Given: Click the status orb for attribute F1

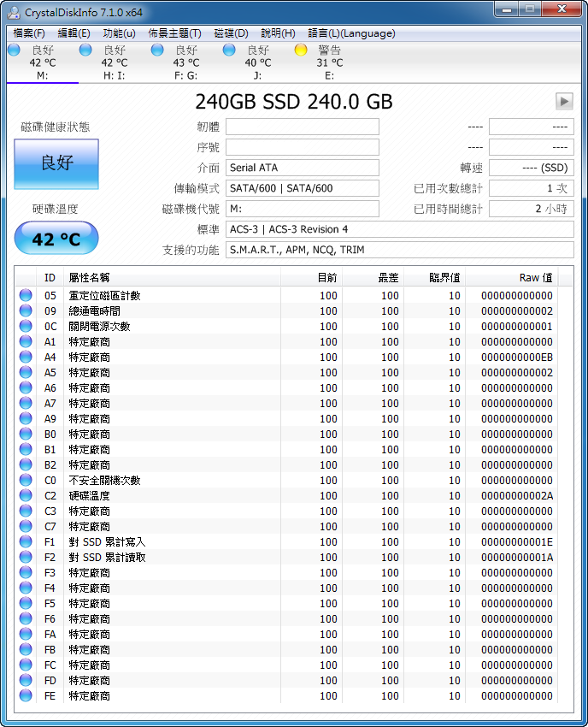Looking at the screenshot, I should click(26, 541).
